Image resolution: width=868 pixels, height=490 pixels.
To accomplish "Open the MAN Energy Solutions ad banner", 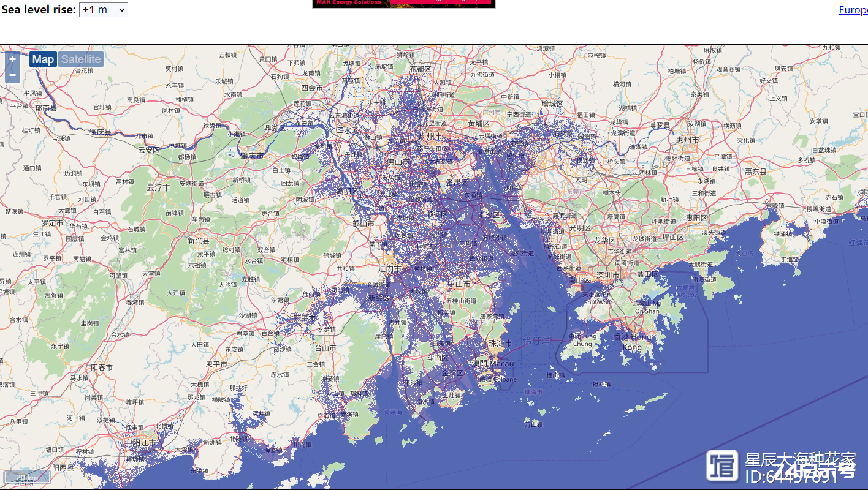I will (404, 4).
